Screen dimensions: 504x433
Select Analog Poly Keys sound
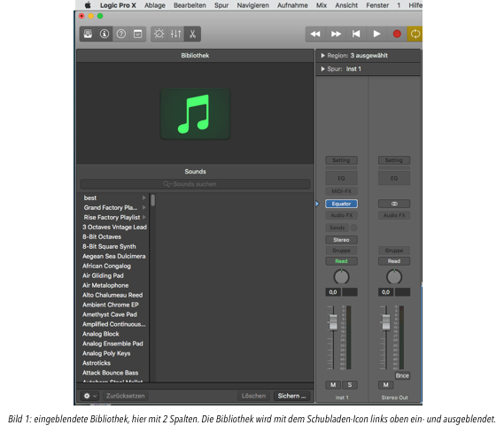pos(106,353)
